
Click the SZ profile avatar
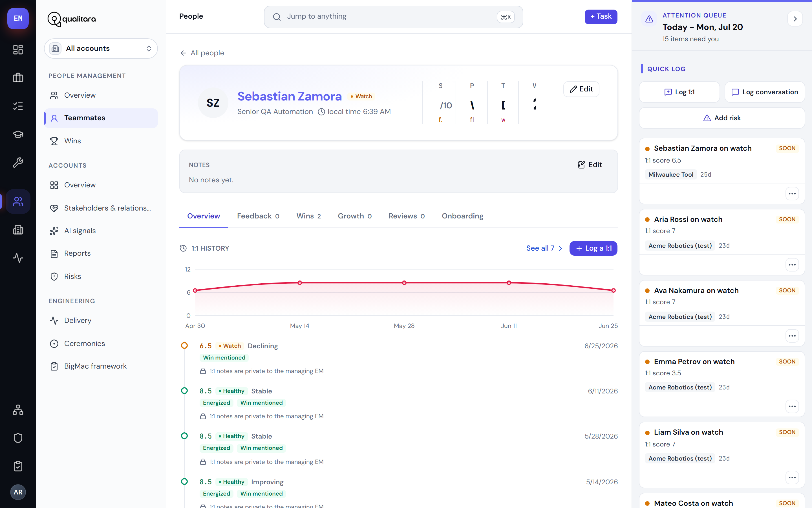213,103
